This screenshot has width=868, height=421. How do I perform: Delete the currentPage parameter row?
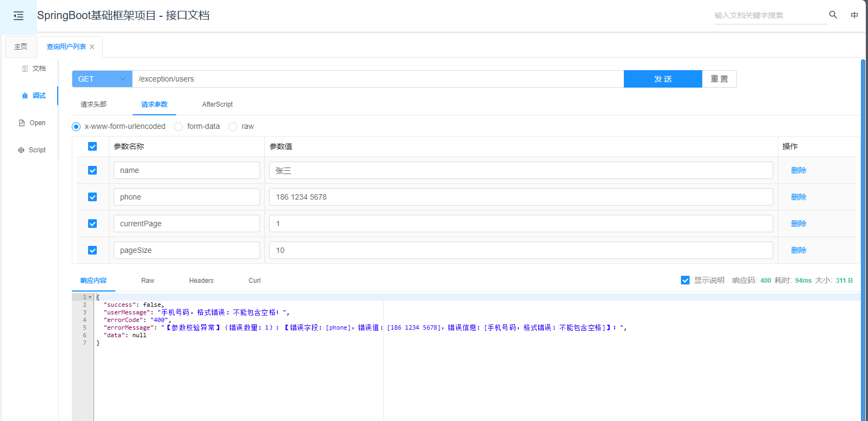(798, 224)
